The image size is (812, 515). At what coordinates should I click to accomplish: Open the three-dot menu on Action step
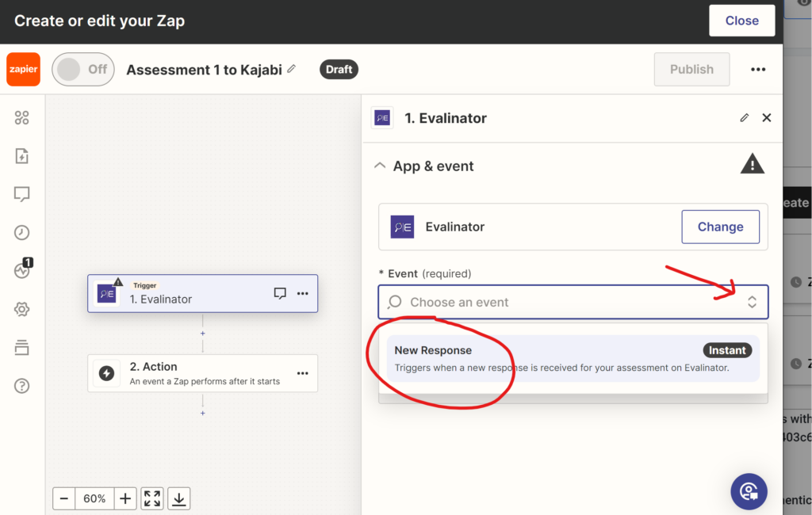point(302,373)
